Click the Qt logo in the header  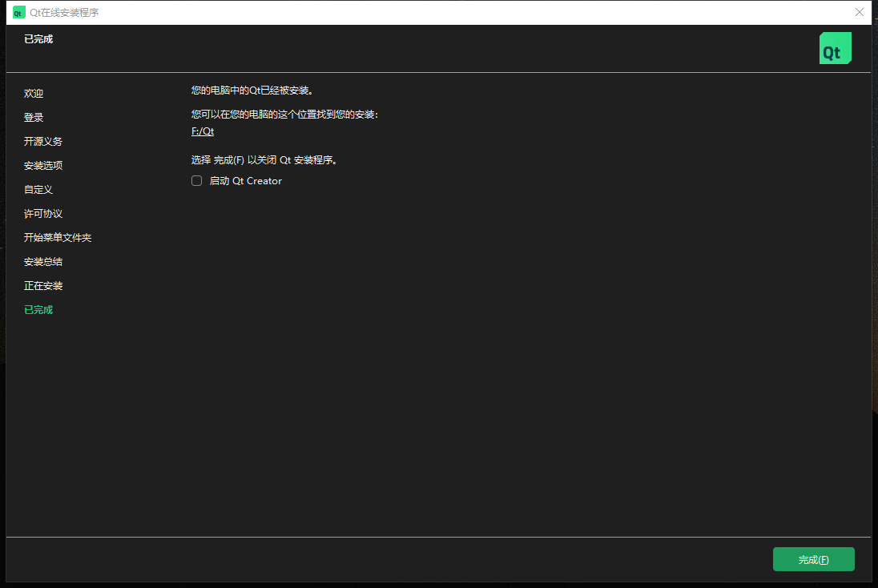coord(835,48)
